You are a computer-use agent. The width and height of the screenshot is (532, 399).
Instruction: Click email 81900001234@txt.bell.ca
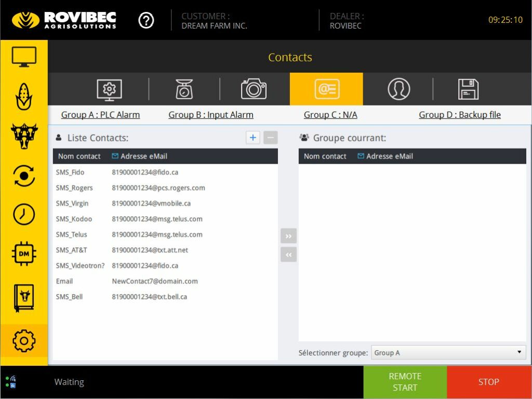[149, 297]
